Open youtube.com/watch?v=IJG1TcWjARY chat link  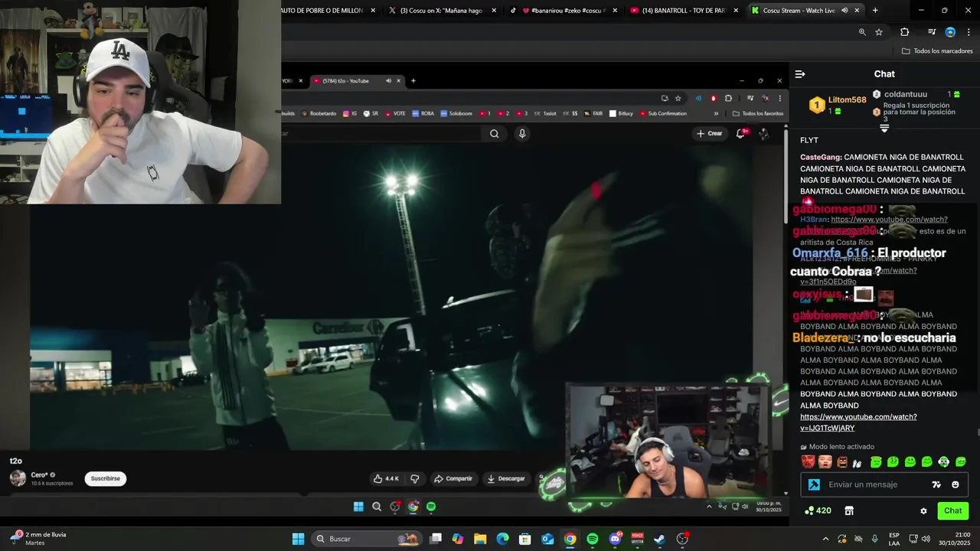(858, 422)
